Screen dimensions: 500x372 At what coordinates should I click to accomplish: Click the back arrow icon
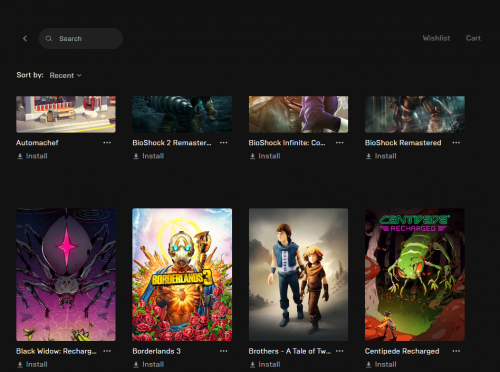click(x=25, y=38)
